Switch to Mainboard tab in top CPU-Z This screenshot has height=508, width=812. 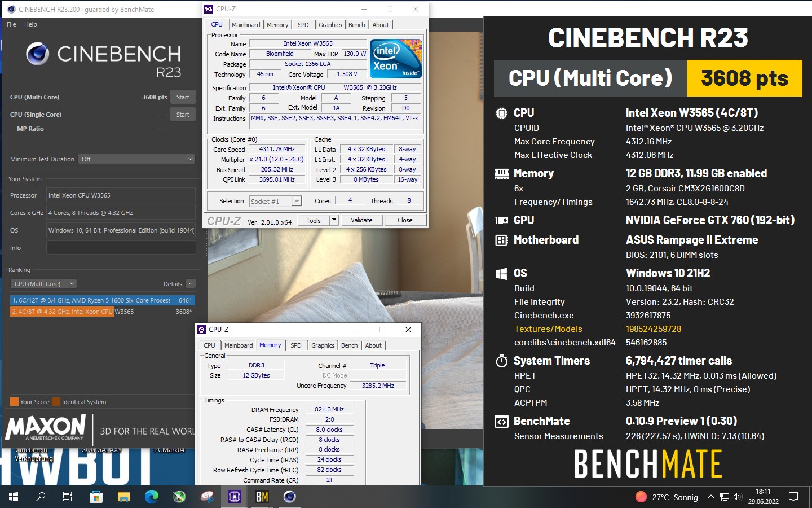(x=246, y=25)
